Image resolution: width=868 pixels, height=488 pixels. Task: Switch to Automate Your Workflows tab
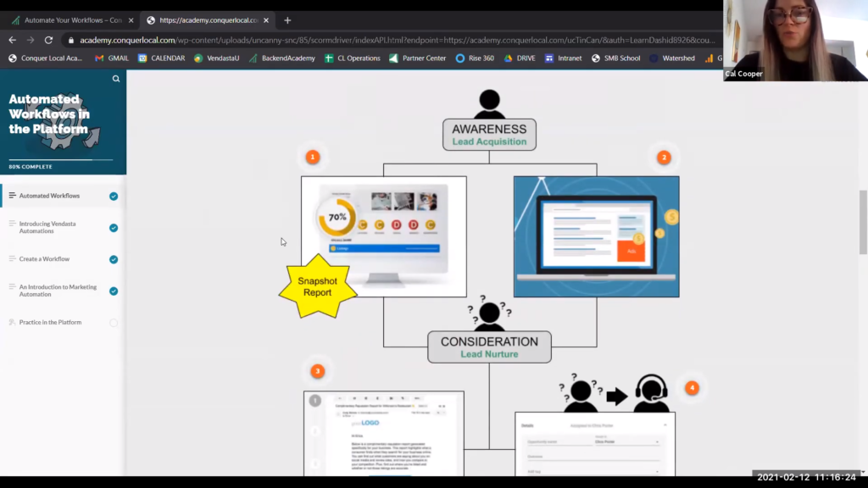(x=73, y=20)
